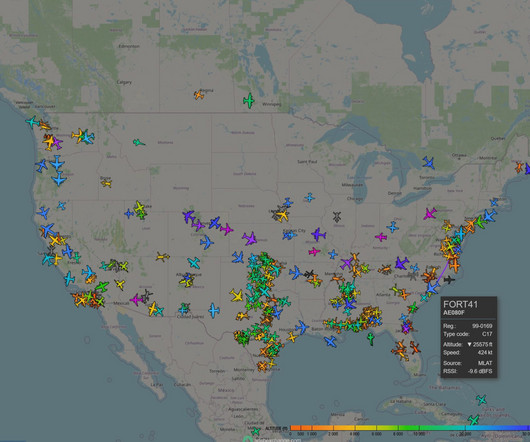The height and width of the screenshot is (442, 530).
Task: Click the yellow aircraft near Boise
Action: click(x=106, y=183)
